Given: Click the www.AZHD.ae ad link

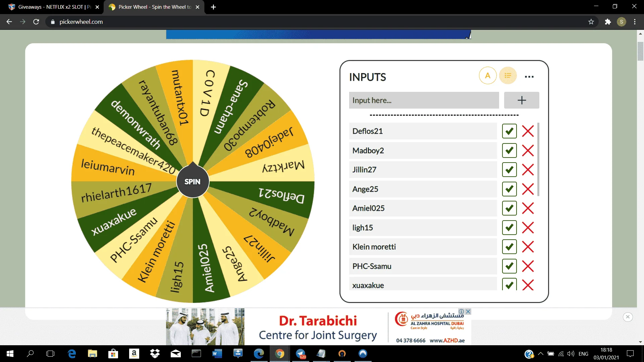Looking at the screenshot, I should click(x=447, y=340).
